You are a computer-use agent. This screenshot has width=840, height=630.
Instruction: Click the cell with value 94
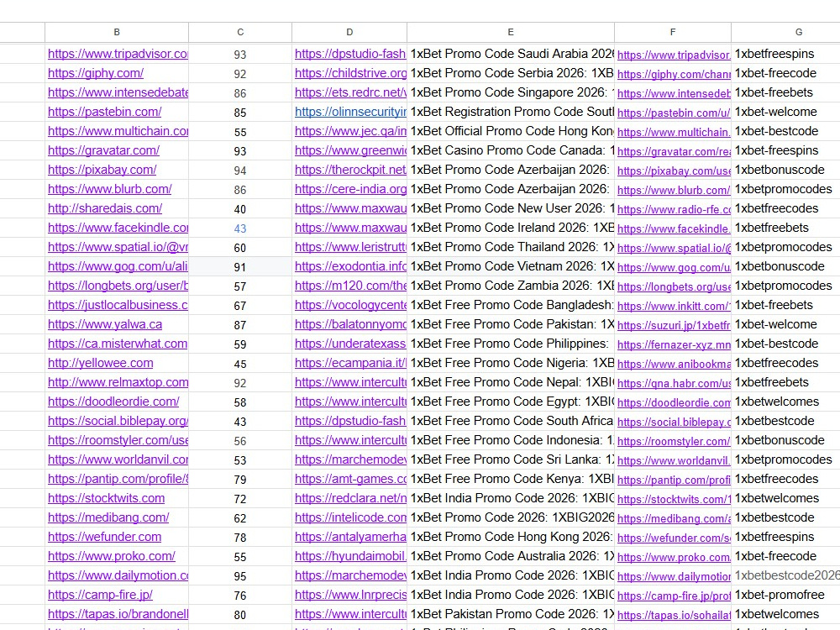pos(240,171)
